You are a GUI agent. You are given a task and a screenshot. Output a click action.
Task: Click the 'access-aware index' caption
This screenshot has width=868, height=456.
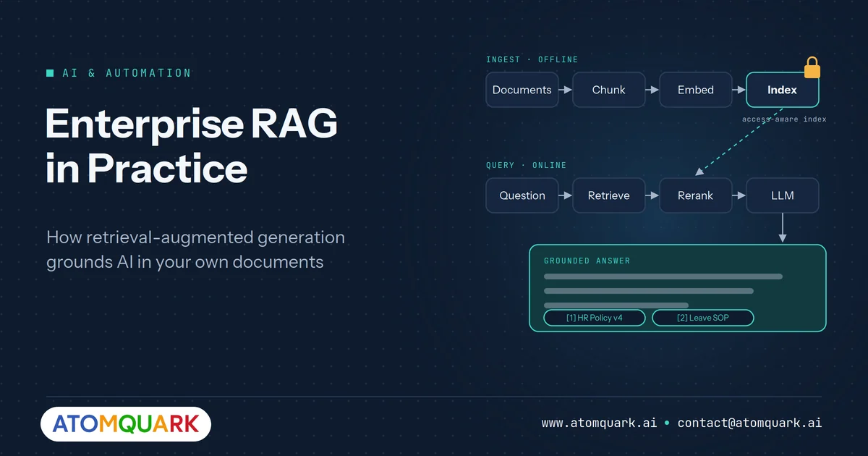tap(784, 119)
